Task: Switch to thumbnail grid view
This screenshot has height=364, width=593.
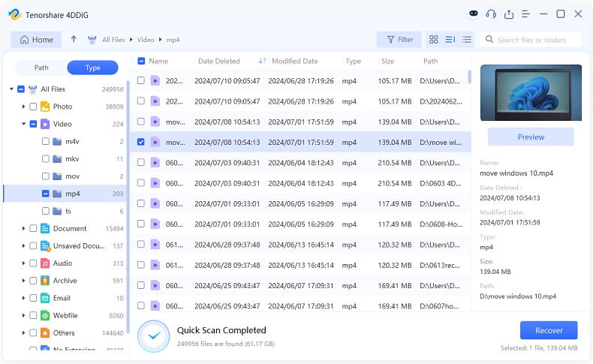Action: [x=433, y=40]
